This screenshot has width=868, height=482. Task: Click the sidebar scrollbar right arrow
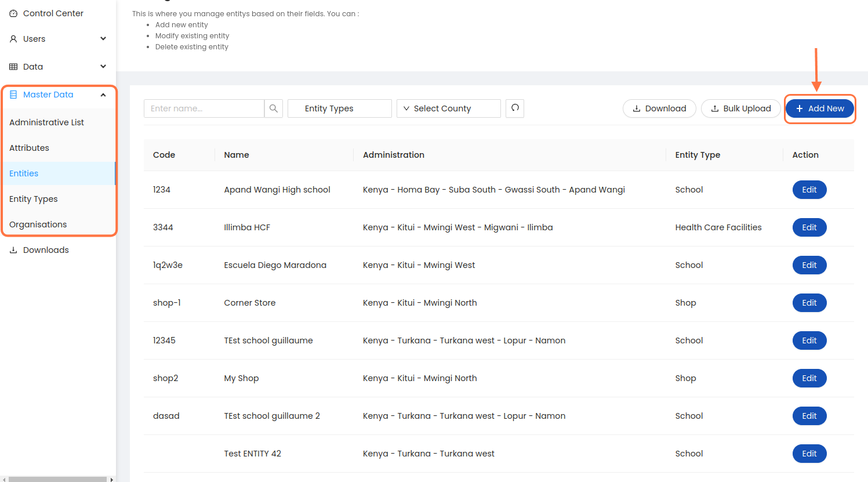click(x=111, y=479)
